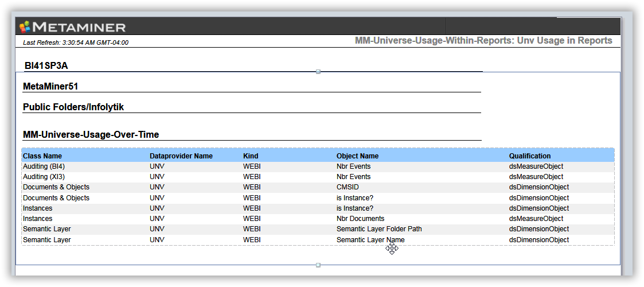Select dsDimensionObject in the Semantic Layer Name row
Screen dimensions: 644x287
tap(539, 240)
